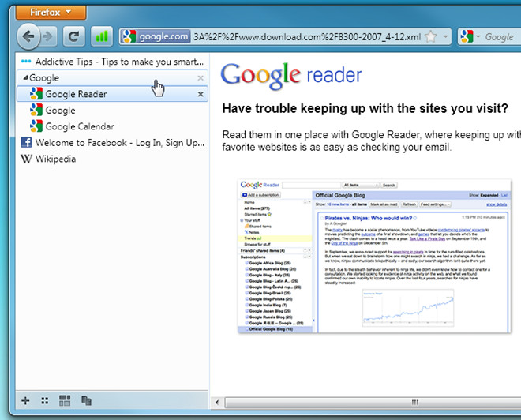Click the green signal bars toolbar icon
The width and height of the screenshot is (521, 420).
tap(102, 36)
